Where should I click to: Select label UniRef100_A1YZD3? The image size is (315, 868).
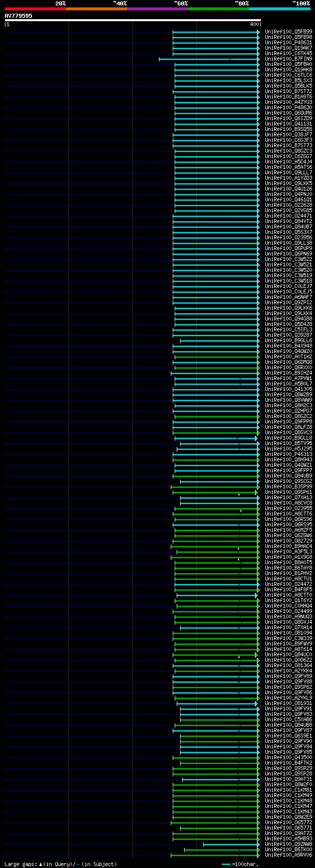point(288,178)
